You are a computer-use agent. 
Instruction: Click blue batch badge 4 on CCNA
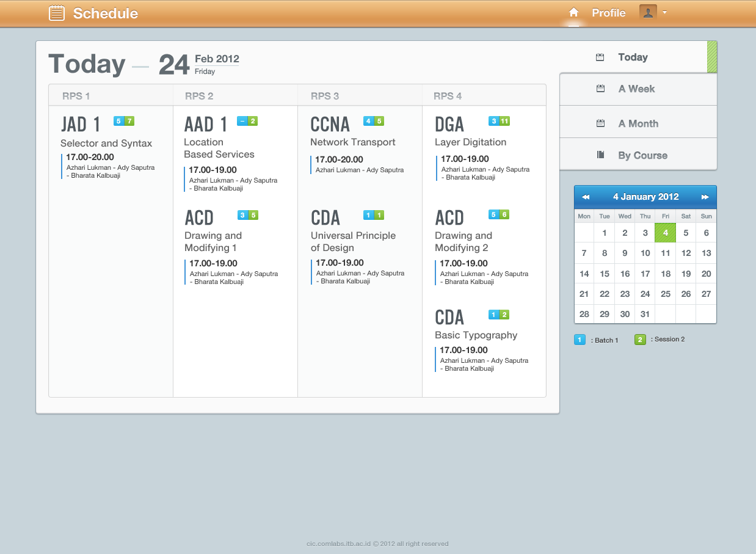[x=368, y=121]
